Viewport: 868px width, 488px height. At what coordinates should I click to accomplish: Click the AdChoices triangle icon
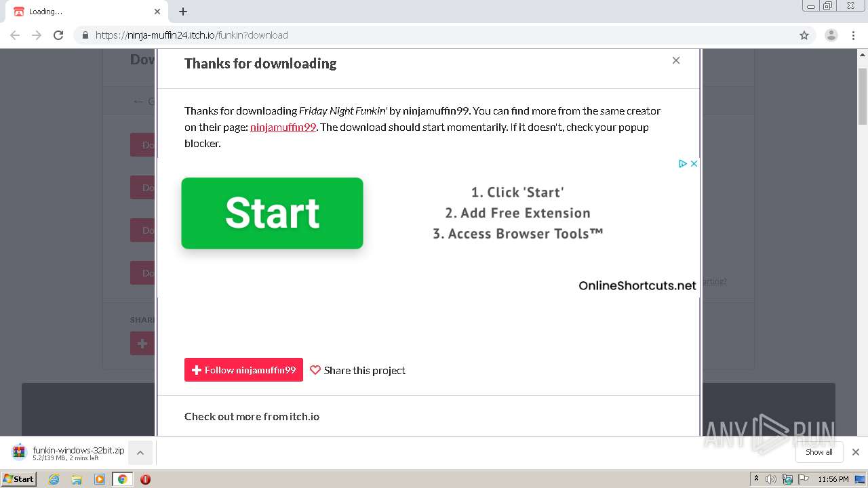683,163
